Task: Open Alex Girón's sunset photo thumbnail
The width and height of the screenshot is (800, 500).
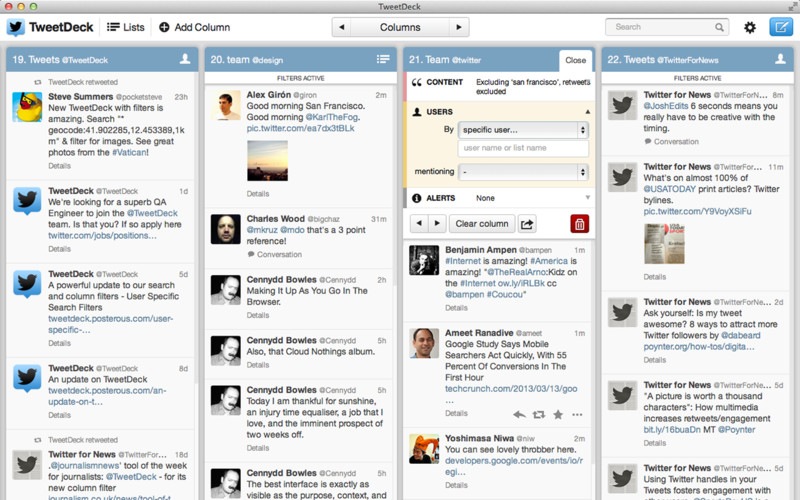Action: coord(267,161)
